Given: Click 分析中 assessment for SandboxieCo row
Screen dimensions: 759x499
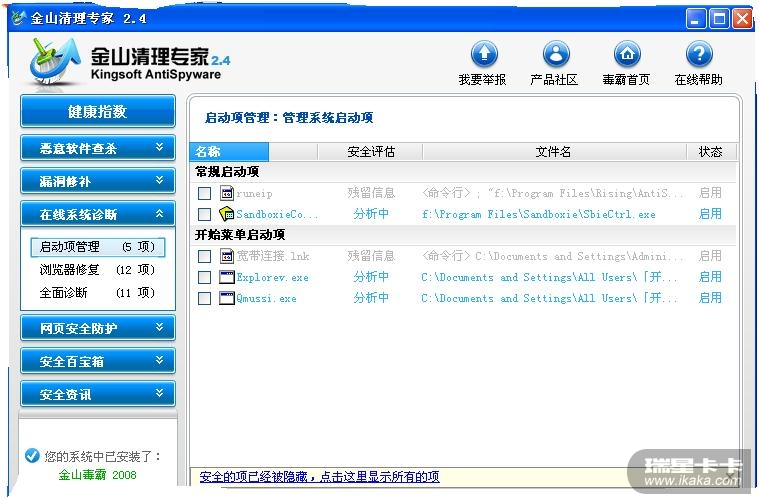Looking at the screenshot, I should tap(371, 214).
